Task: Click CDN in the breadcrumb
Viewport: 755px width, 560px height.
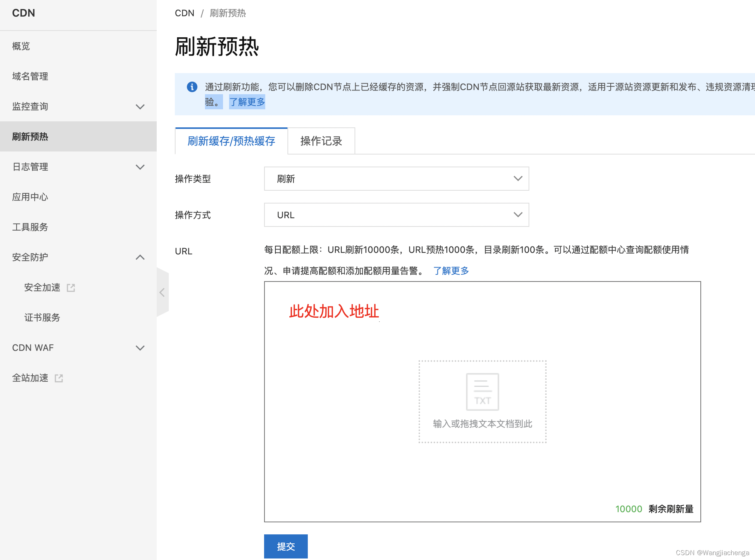Action: tap(185, 13)
